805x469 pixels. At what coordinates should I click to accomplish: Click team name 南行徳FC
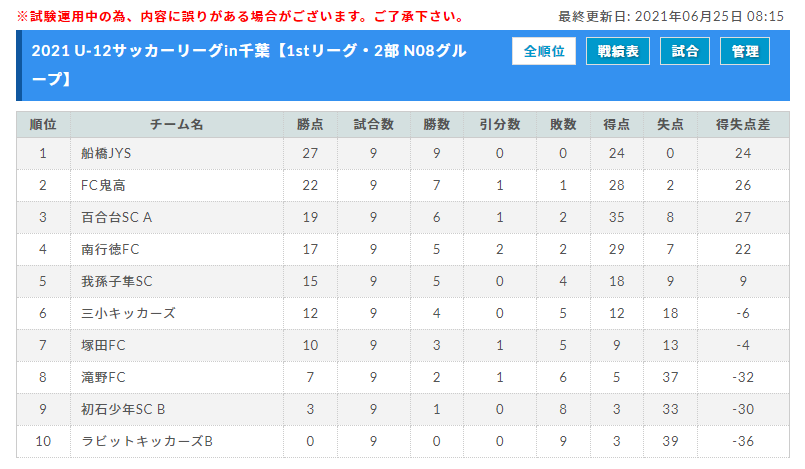point(110,249)
